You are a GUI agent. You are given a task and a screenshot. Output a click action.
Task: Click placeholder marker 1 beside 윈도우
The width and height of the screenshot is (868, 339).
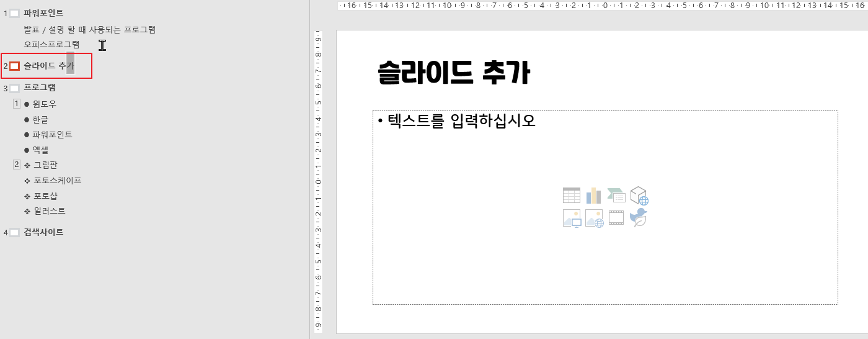[17, 104]
